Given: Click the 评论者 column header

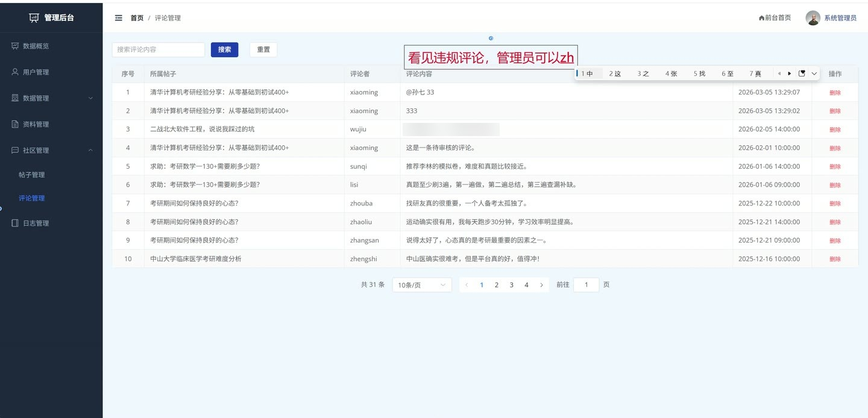Looking at the screenshot, I should 360,73.
